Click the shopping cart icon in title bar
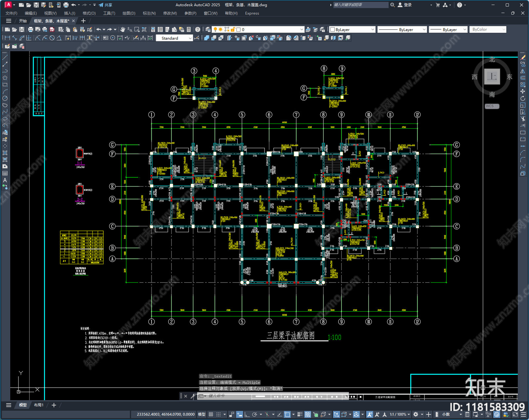529x420 pixels. pyautogui.click(x=438, y=5)
